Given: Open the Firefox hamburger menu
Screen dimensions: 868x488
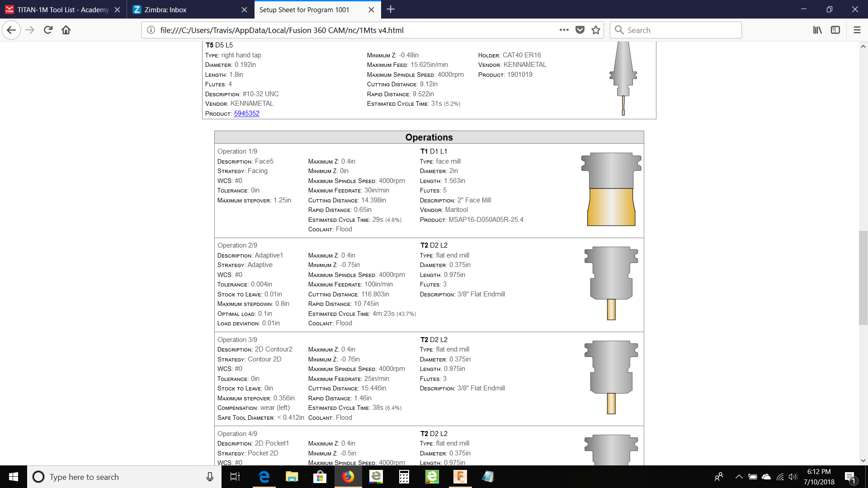Looking at the screenshot, I should pos(857,30).
